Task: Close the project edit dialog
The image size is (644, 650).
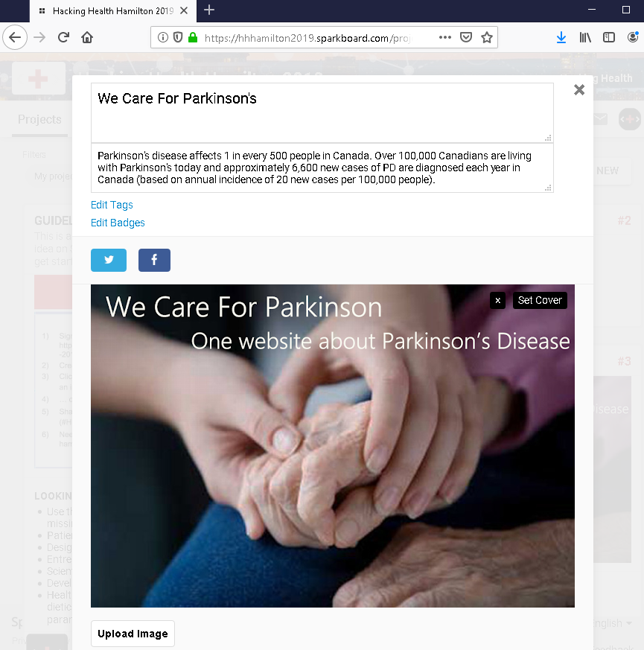Action: [x=579, y=90]
